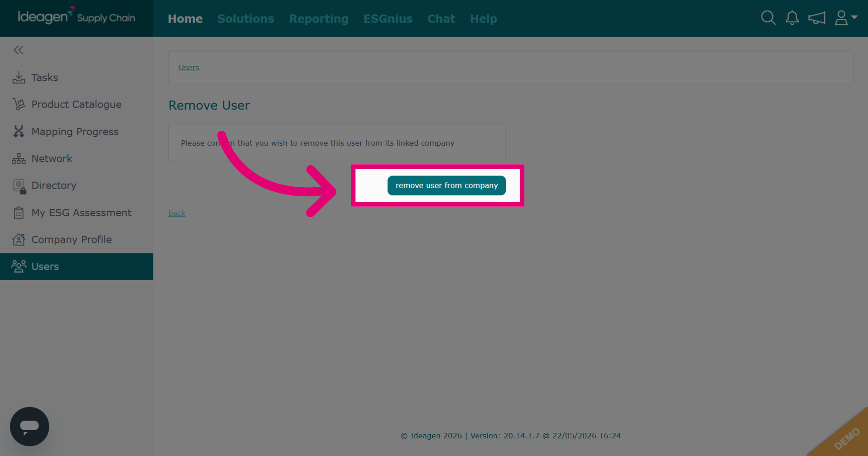Open the Help menu
Image resolution: width=868 pixels, height=456 pixels.
tap(484, 19)
